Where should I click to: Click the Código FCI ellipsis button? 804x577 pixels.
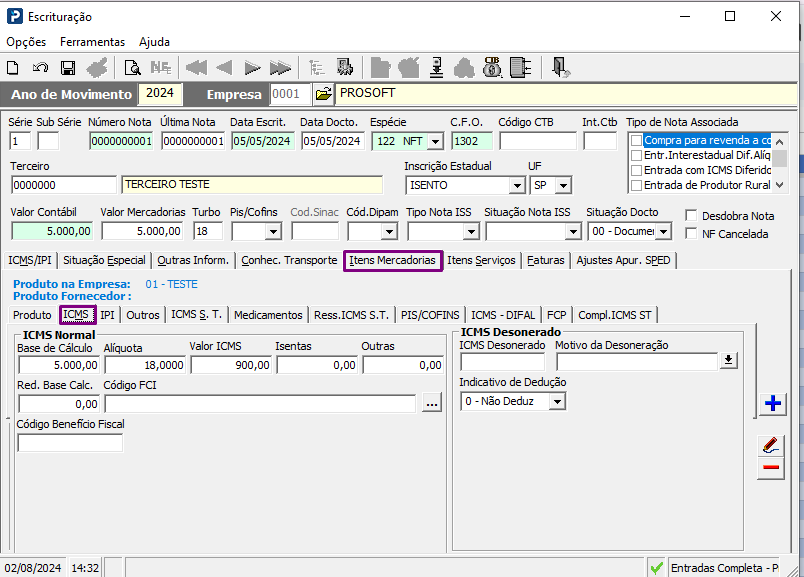[x=431, y=403]
